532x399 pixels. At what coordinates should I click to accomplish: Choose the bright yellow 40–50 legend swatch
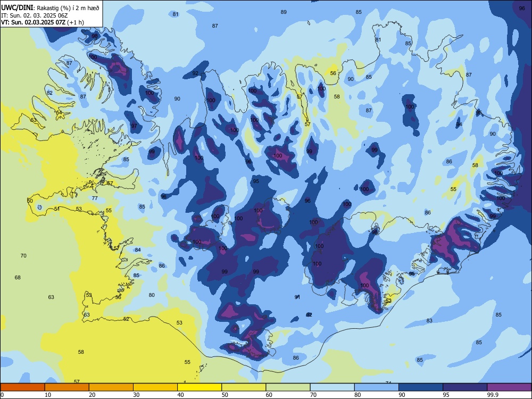tap(199, 387)
